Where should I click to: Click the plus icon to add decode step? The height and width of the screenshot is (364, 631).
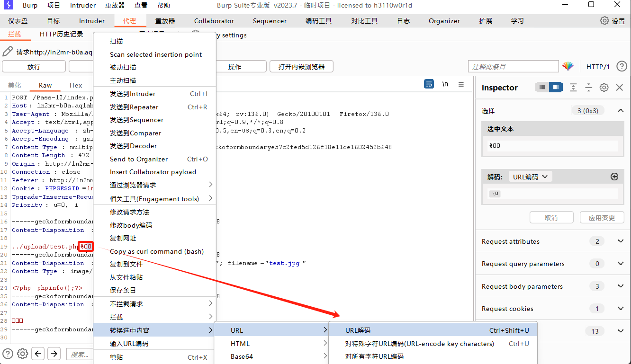pos(614,177)
